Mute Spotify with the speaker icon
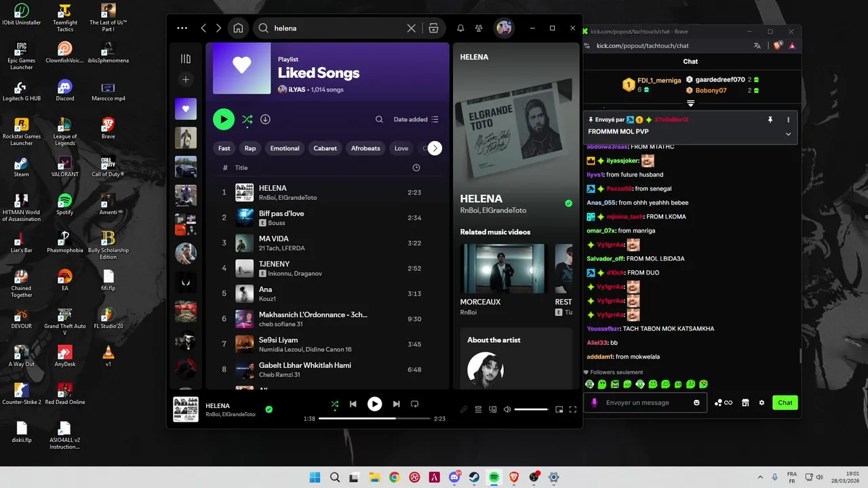 [x=507, y=409]
